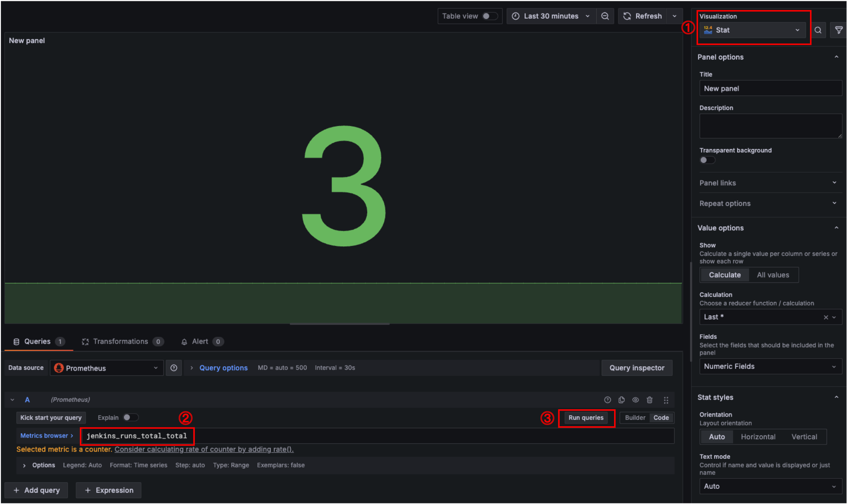Click the data source help icon
This screenshot has width=847, height=504.
(x=174, y=368)
